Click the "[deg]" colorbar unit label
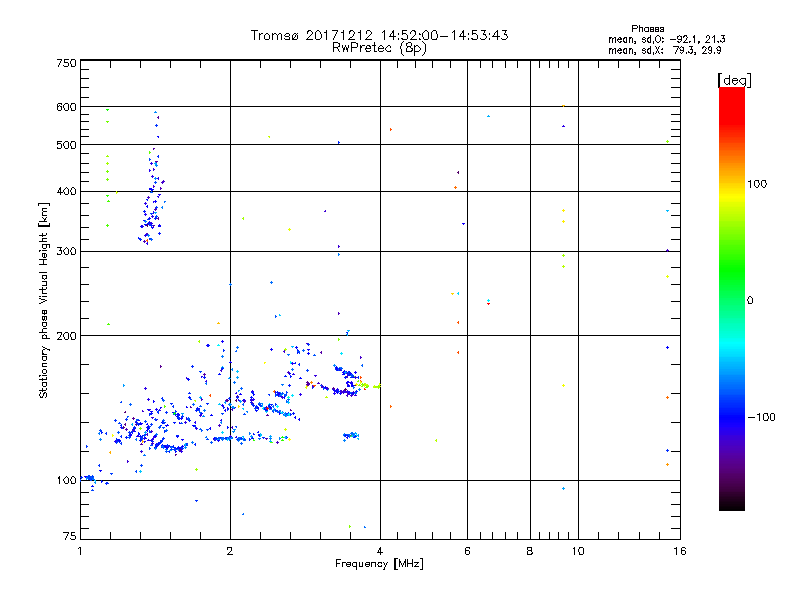Image resolution: width=800 pixels, height=600 pixels. coord(734,80)
